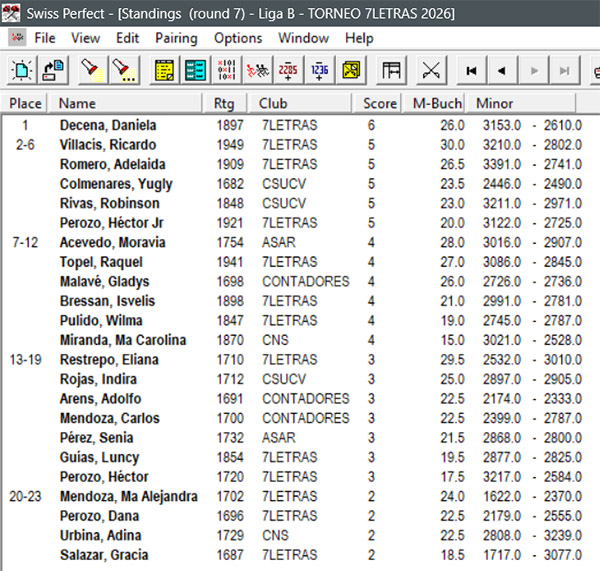Open the Pairing menu
600x571 pixels.
tap(176, 38)
